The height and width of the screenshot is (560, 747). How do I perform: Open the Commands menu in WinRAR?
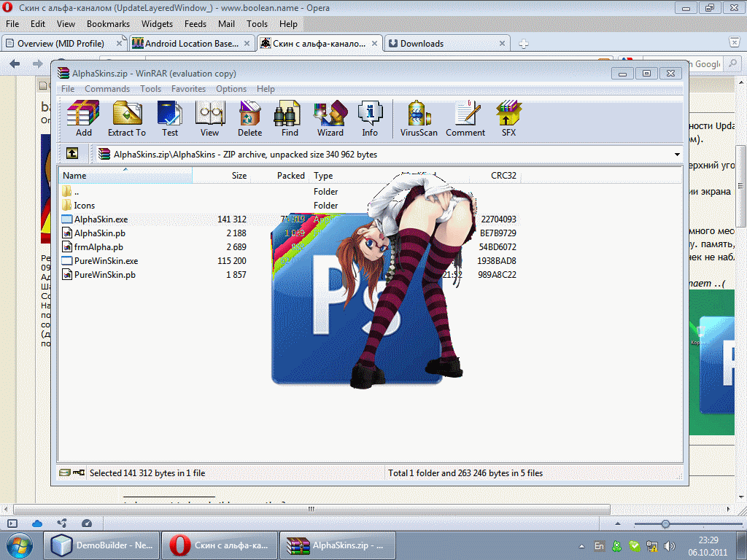click(107, 89)
